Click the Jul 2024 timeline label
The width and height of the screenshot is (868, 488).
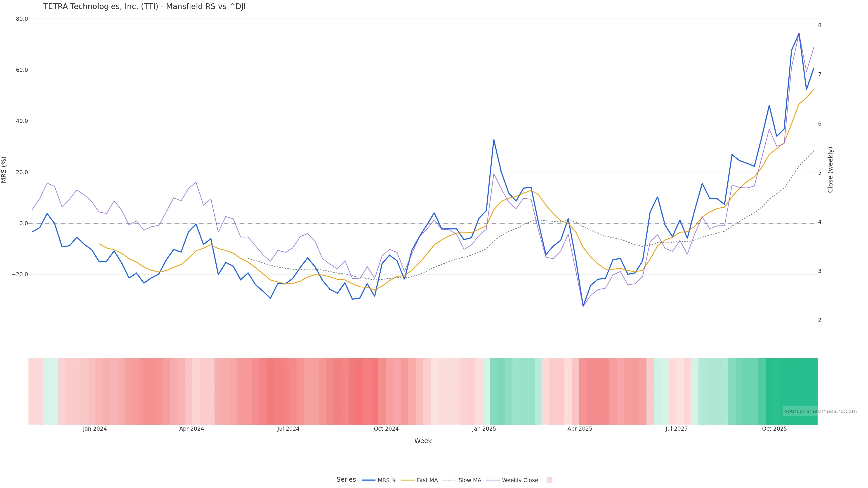pos(288,429)
